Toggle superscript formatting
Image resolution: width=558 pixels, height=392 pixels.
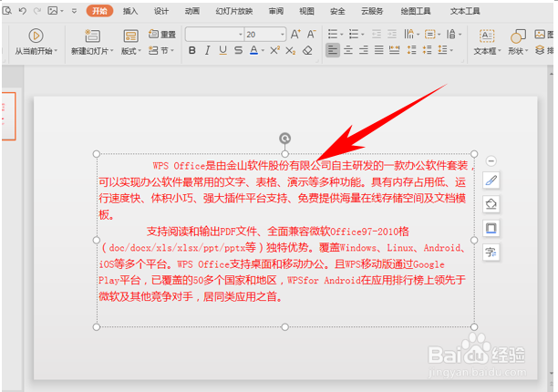point(274,50)
